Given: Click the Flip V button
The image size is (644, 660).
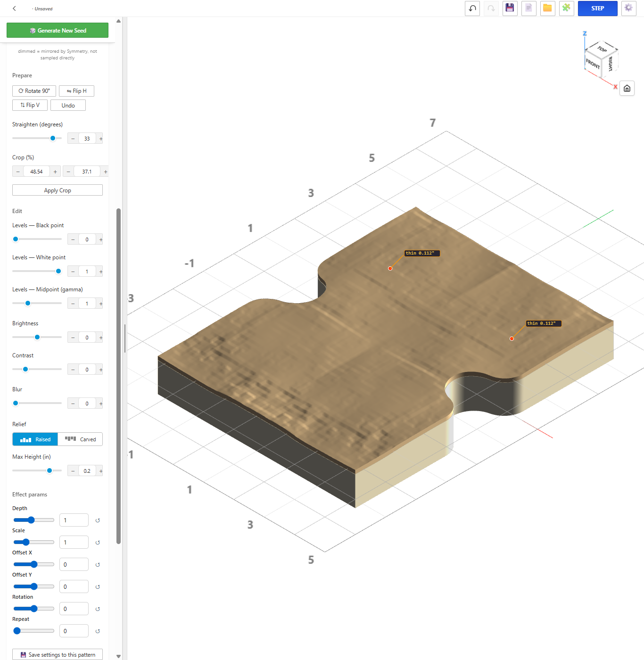Looking at the screenshot, I should click(30, 105).
